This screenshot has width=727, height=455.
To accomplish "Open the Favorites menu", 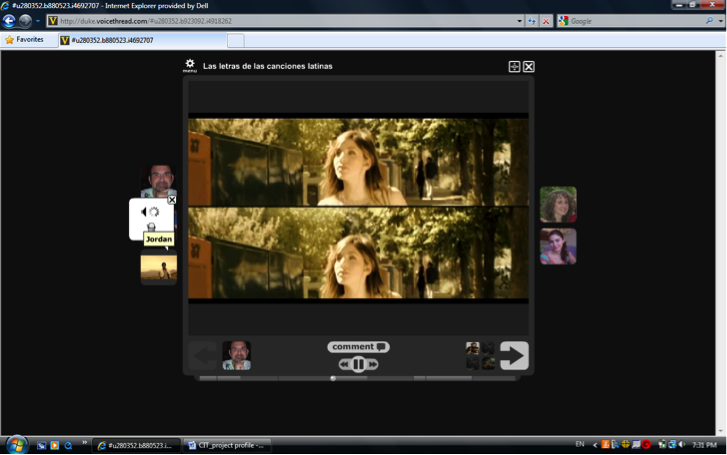I will click(x=24, y=40).
